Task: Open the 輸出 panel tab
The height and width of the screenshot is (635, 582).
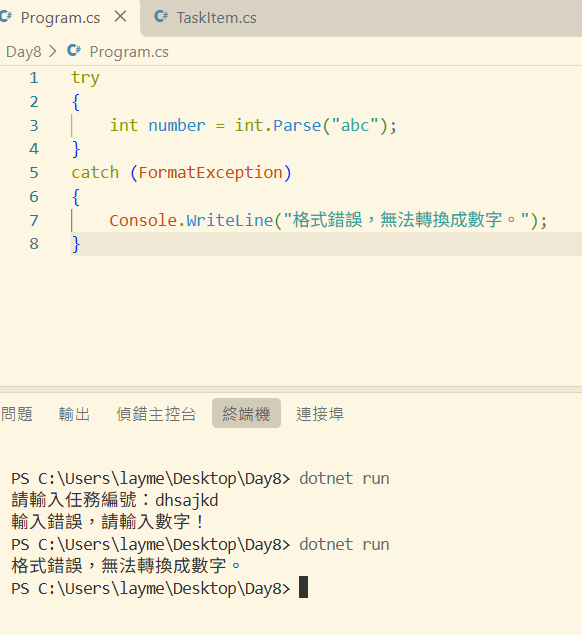Action: pos(74,414)
